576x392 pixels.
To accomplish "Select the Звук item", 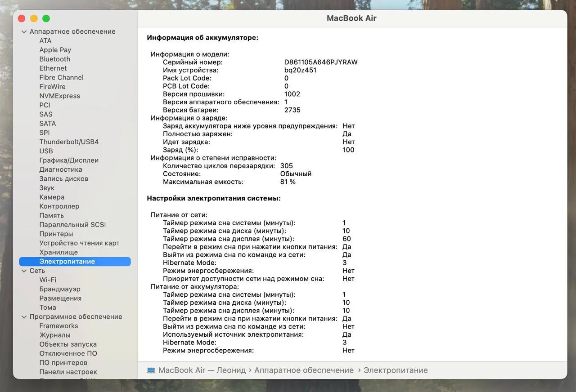I will point(47,188).
